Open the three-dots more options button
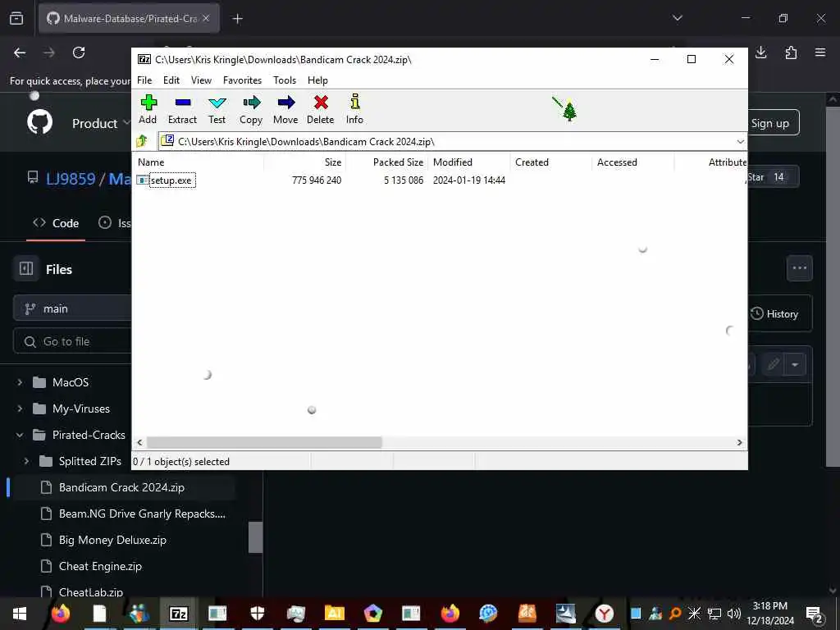The width and height of the screenshot is (840, 630). pyautogui.click(x=800, y=268)
